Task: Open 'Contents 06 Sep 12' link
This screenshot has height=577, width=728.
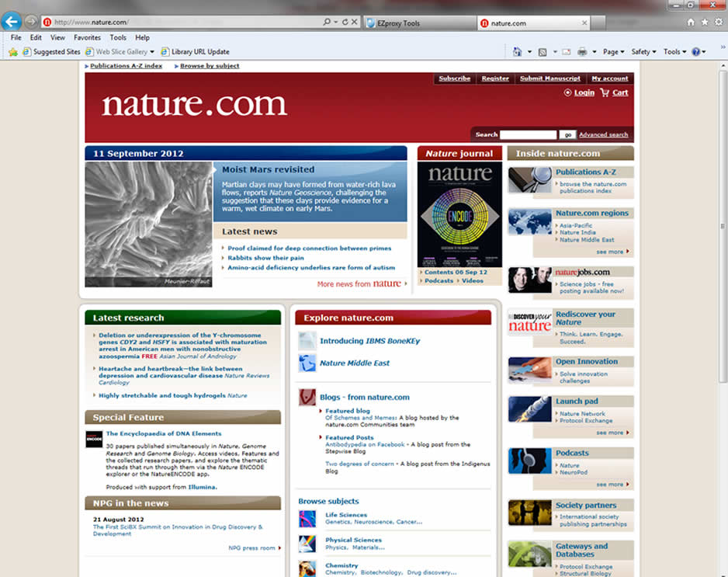Action: point(456,273)
